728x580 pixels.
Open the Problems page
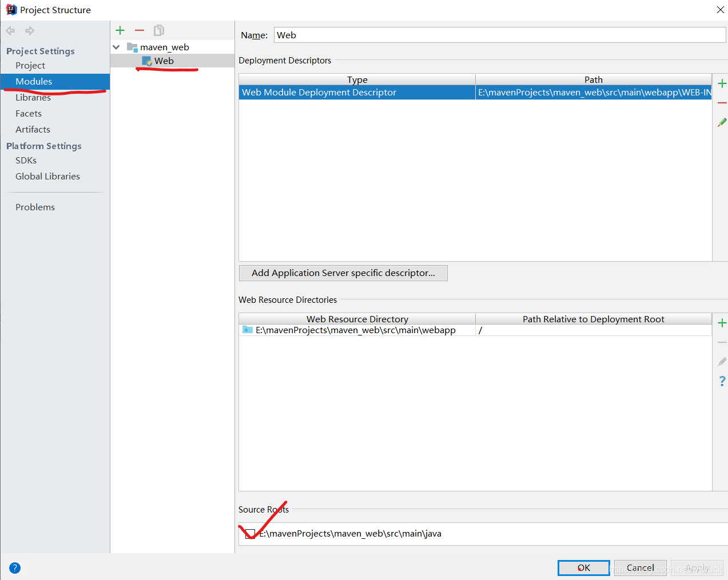(x=35, y=207)
